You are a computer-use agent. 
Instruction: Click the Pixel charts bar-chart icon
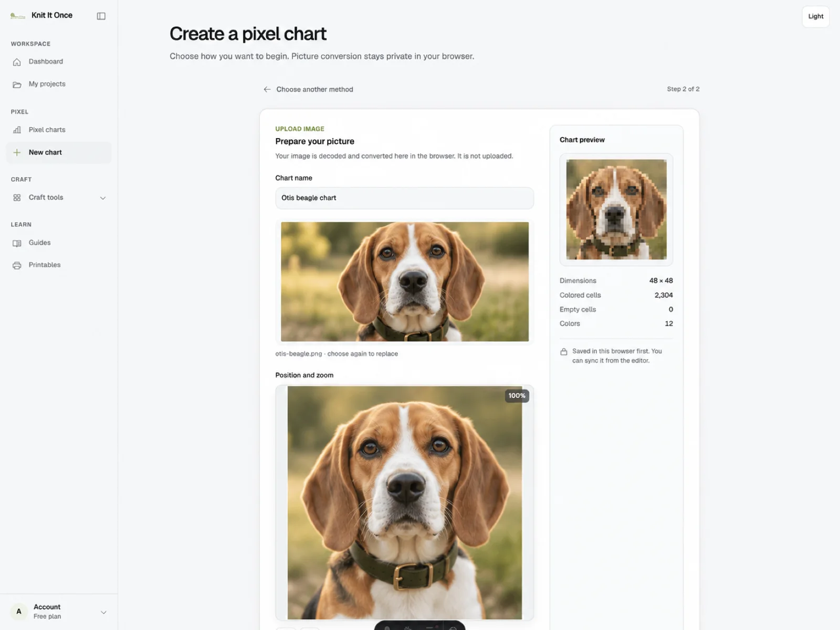pyautogui.click(x=17, y=130)
